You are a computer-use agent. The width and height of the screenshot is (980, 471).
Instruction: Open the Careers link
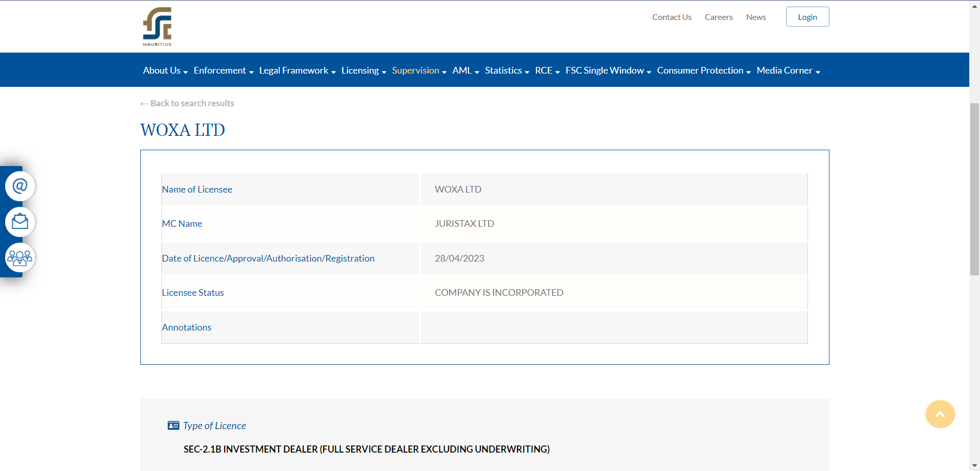coord(719,17)
